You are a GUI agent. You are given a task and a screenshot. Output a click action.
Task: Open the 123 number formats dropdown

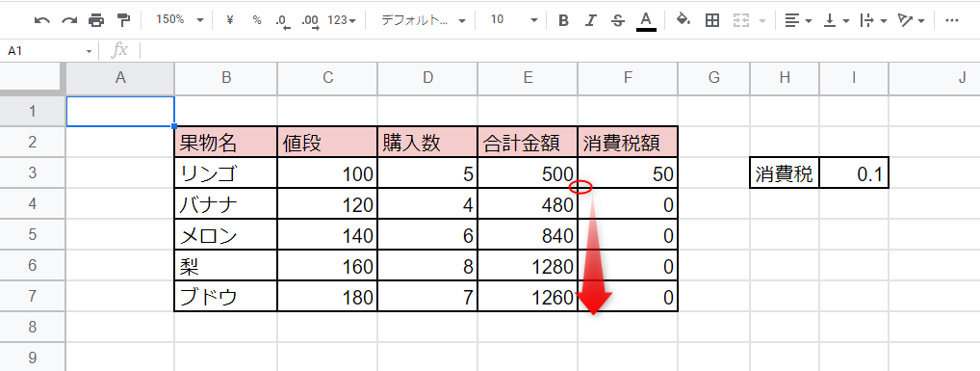[342, 20]
